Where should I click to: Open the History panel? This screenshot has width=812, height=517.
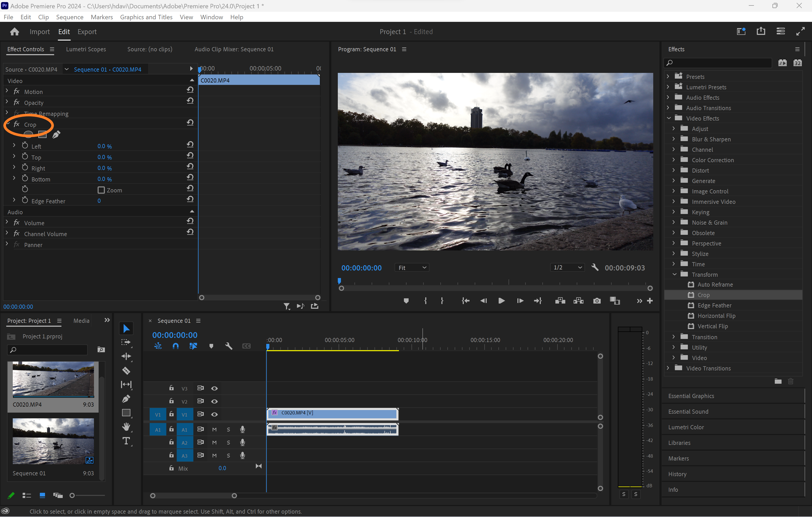coord(677,474)
